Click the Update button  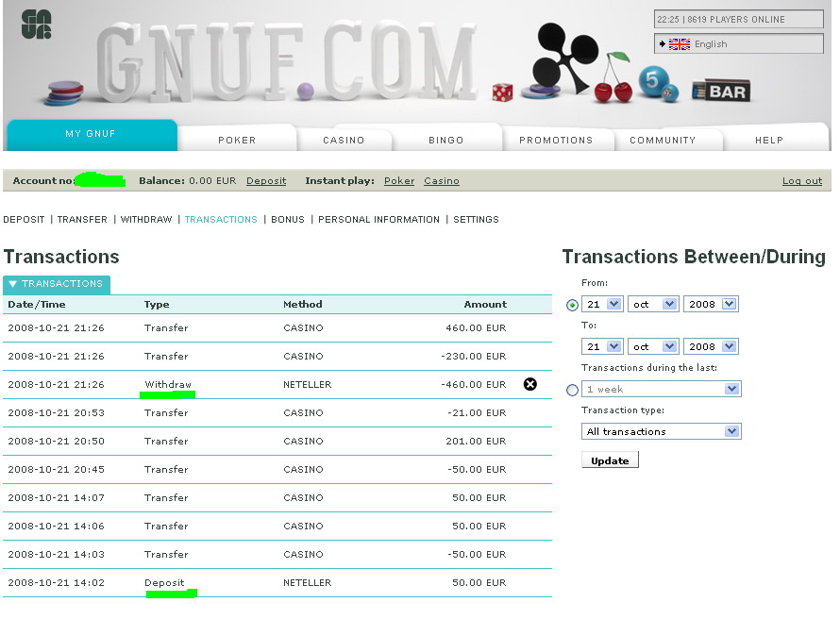610,460
